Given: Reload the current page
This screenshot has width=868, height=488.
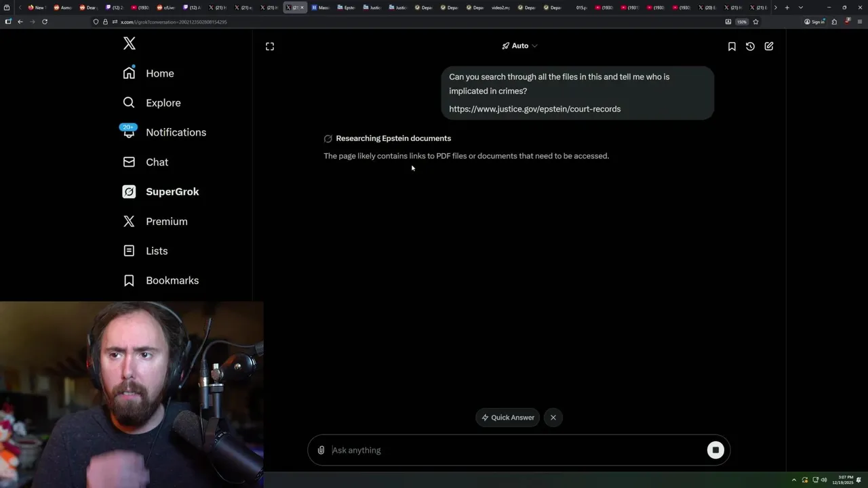Looking at the screenshot, I should (x=45, y=22).
